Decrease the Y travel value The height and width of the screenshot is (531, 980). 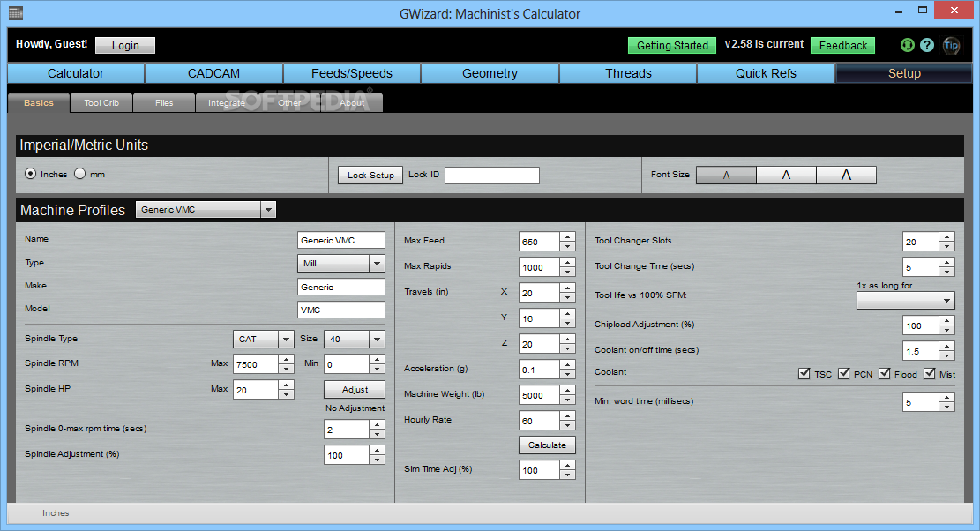point(567,323)
